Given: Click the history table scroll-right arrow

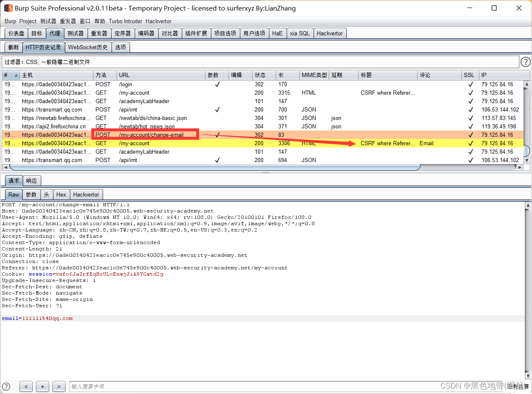Looking at the screenshot, I should click(x=520, y=167).
